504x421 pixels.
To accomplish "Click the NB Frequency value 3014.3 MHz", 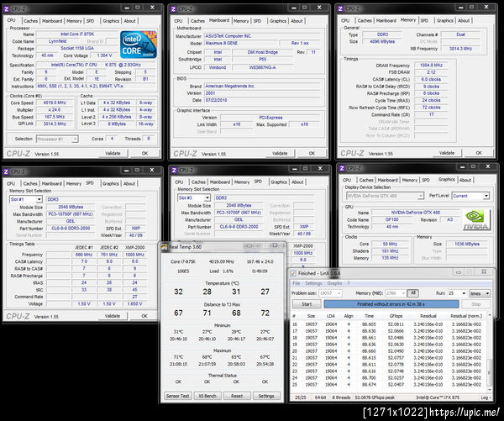I will point(460,49).
